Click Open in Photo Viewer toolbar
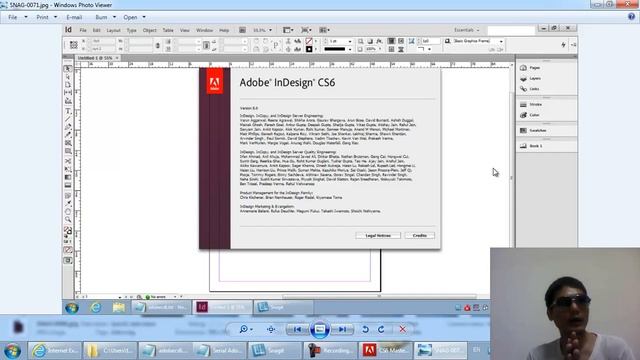The width and height of the screenshot is (640, 360). pyautogui.click(x=134, y=17)
